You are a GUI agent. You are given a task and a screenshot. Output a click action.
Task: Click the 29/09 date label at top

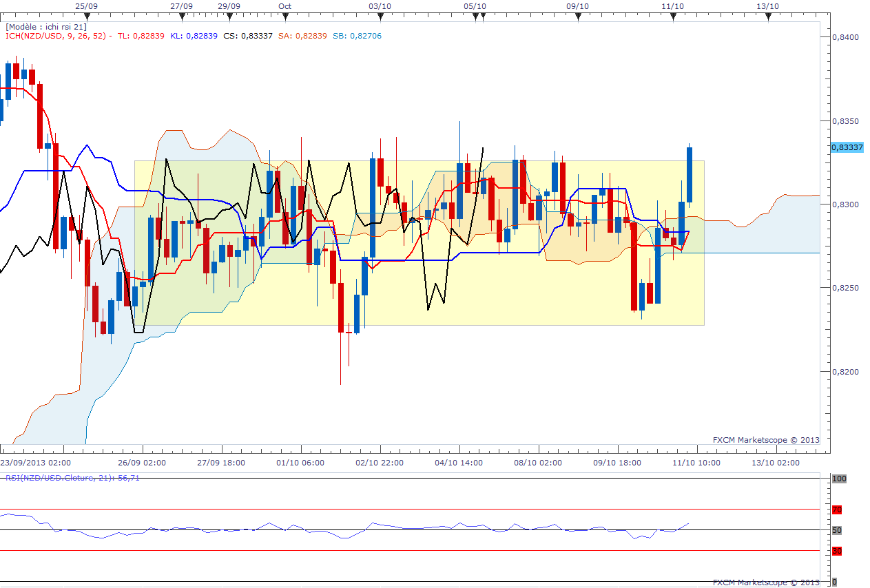click(229, 6)
